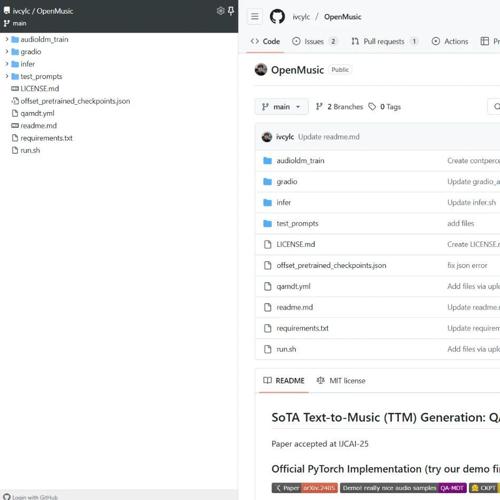Select the MIT license tab

pyautogui.click(x=341, y=381)
